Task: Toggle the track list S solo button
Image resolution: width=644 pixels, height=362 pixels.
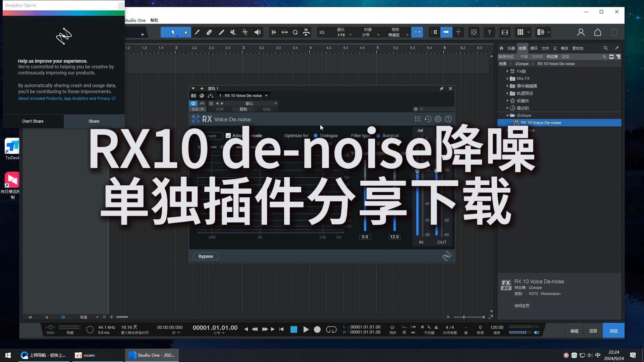Action: (x=47, y=317)
